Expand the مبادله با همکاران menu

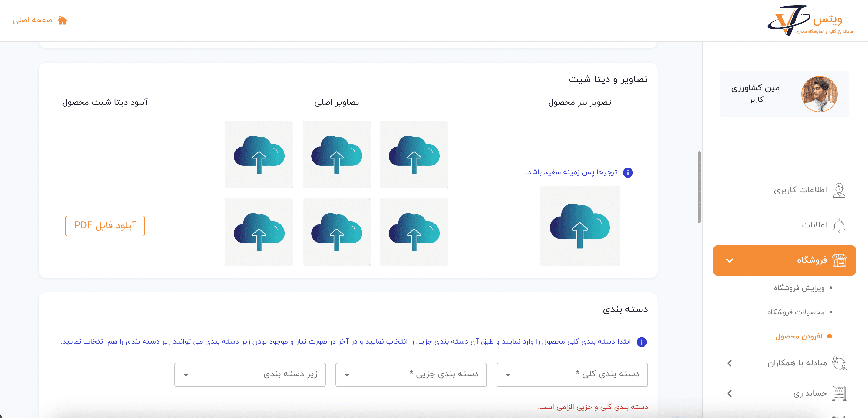point(730,363)
